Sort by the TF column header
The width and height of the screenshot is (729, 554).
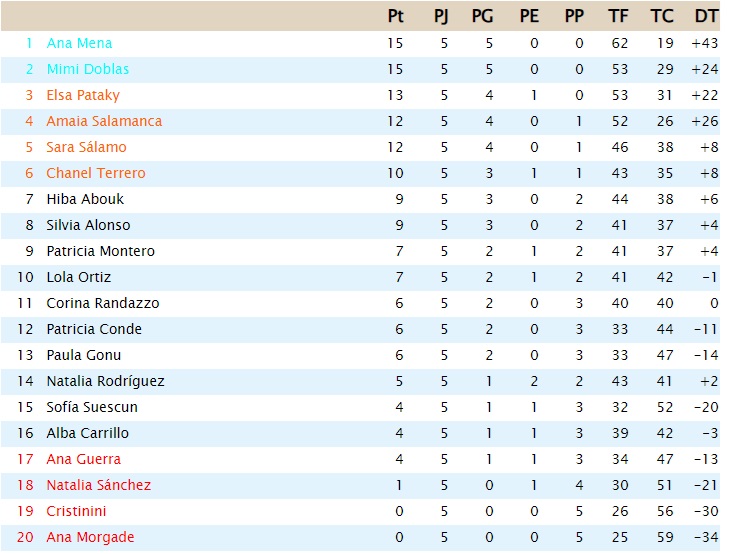click(618, 16)
